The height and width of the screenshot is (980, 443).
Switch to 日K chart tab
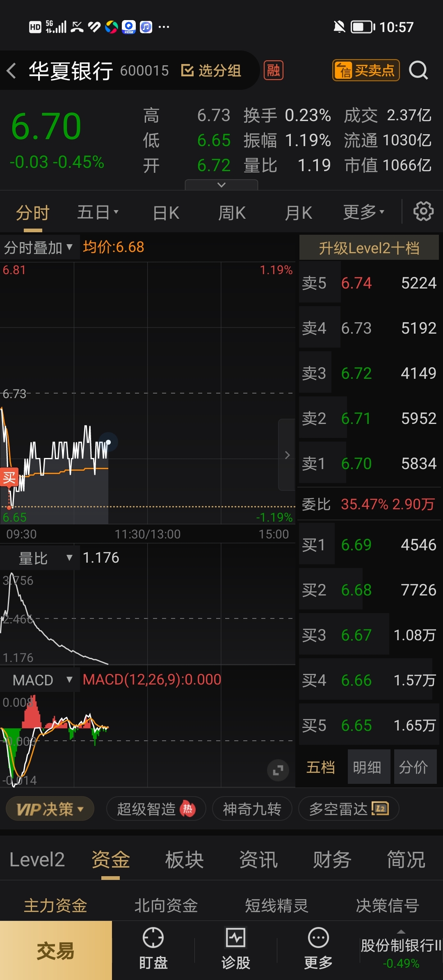point(166,213)
